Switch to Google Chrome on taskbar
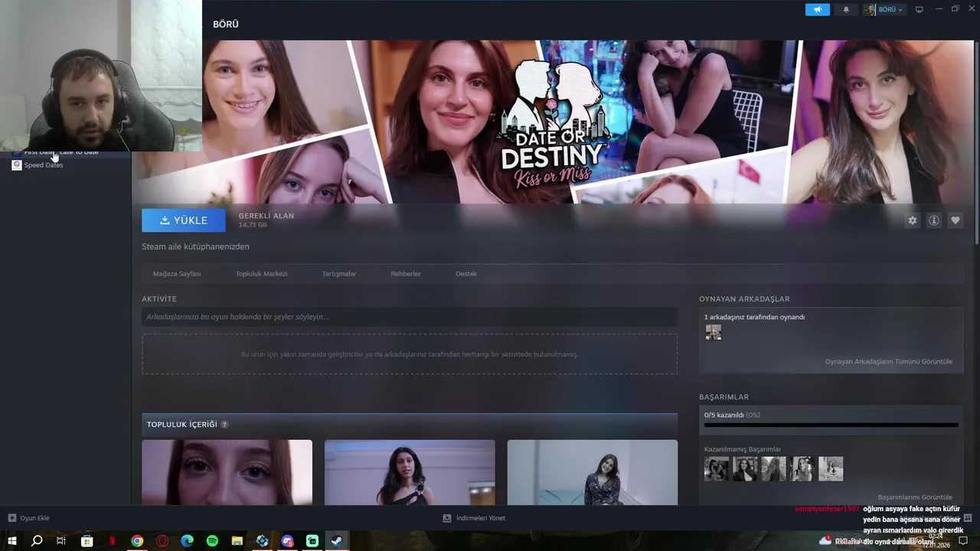The height and width of the screenshot is (551, 980). coord(137,541)
